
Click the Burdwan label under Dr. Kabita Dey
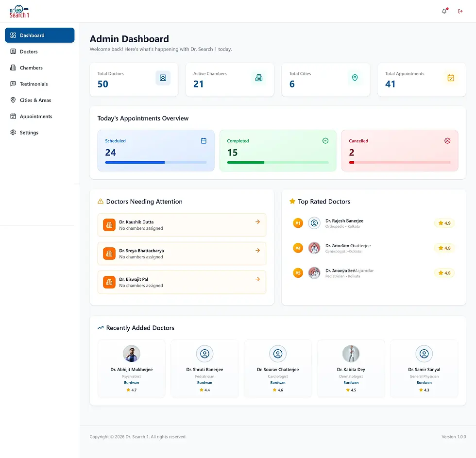click(351, 382)
